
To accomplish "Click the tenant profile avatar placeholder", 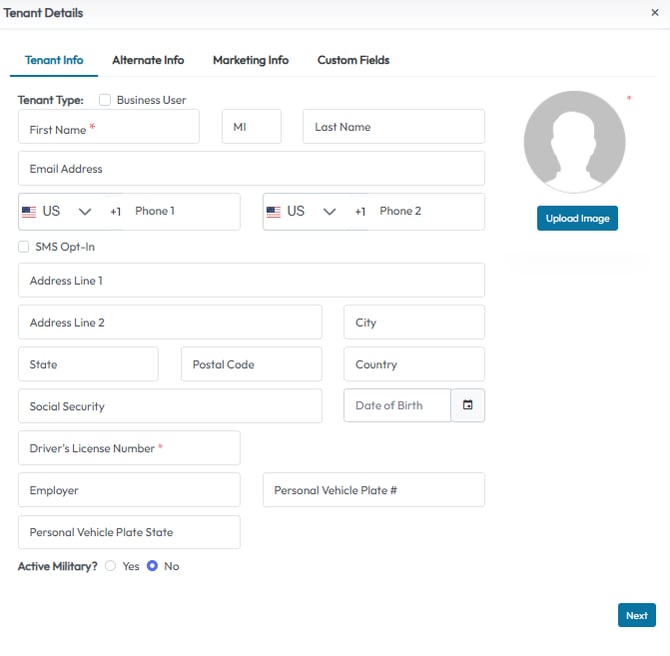I will pyautogui.click(x=574, y=142).
